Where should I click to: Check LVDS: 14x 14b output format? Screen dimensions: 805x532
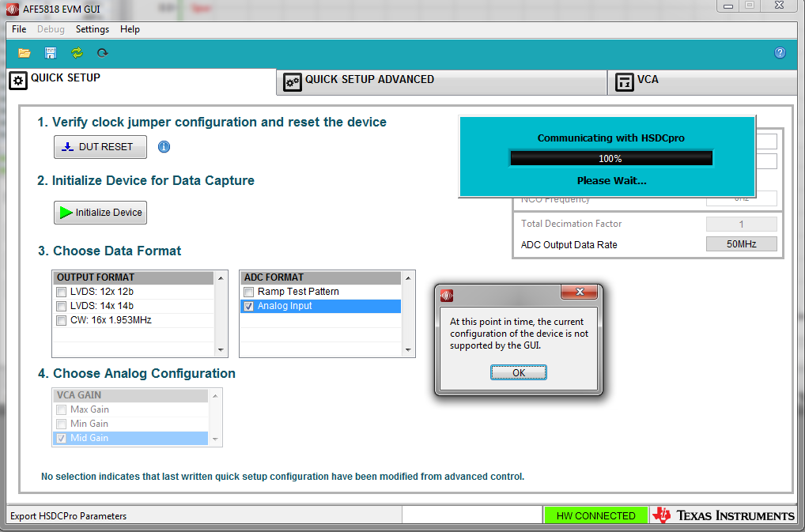pos(62,306)
